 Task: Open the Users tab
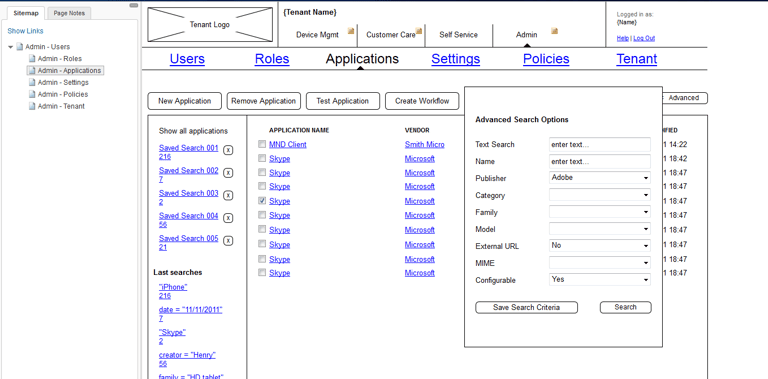(187, 59)
